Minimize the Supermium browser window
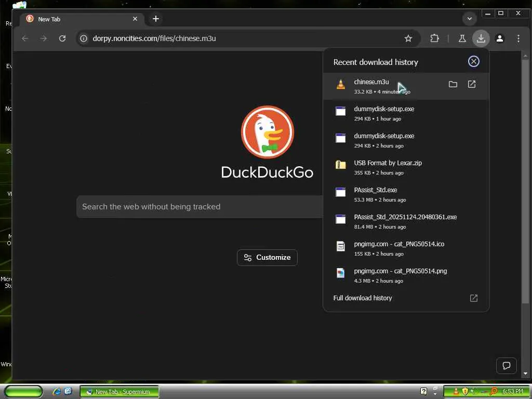 pyautogui.click(x=488, y=14)
